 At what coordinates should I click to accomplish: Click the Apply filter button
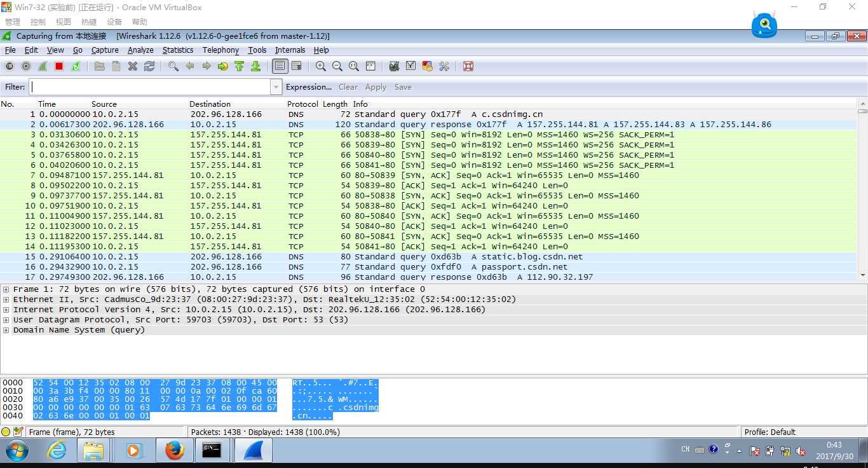(x=376, y=87)
